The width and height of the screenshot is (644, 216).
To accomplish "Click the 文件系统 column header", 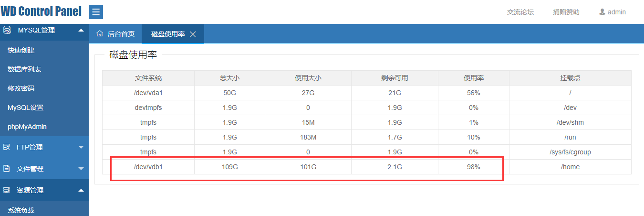I will (148, 78).
